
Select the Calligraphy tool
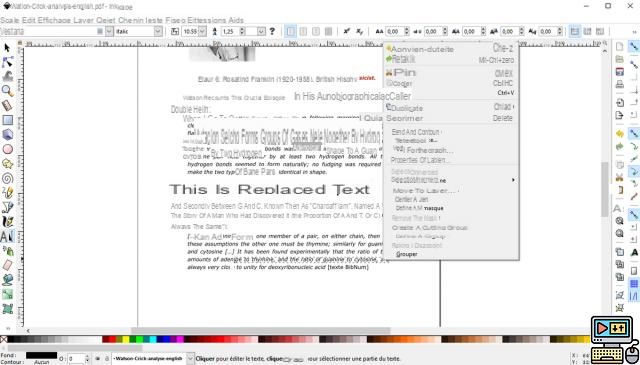(x=7, y=222)
